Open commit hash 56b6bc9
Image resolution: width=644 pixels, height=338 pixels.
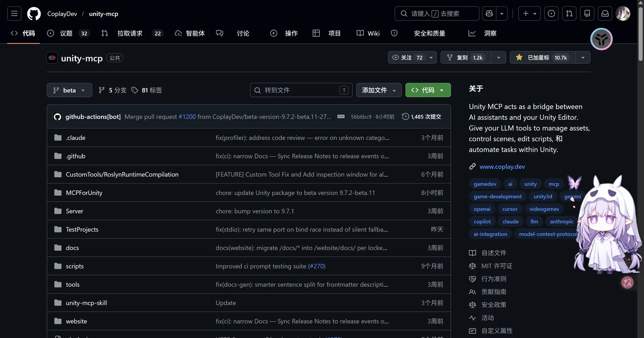361,117
